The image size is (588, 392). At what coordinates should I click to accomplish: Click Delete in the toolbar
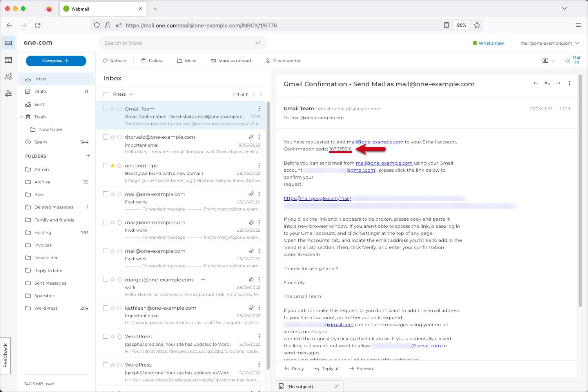152,61
